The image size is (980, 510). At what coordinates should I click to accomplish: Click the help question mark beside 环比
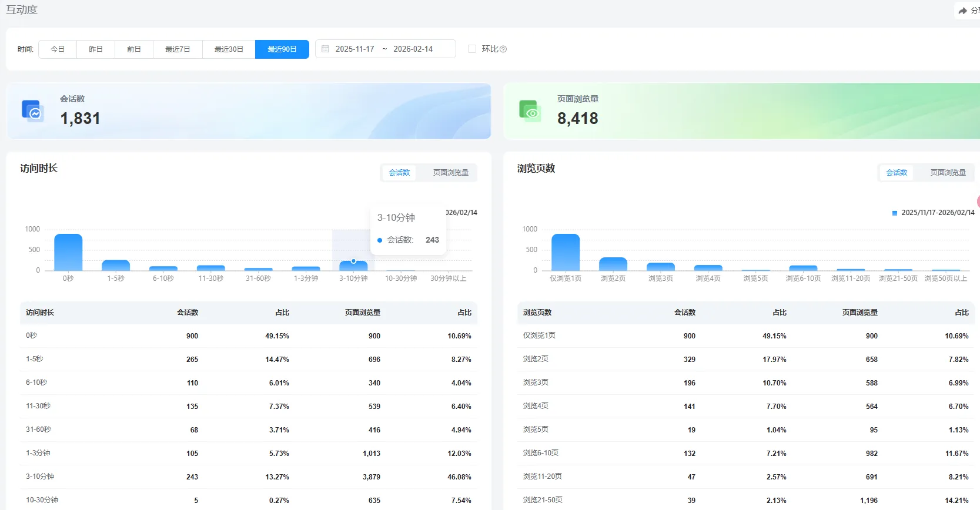coord(503,49)
